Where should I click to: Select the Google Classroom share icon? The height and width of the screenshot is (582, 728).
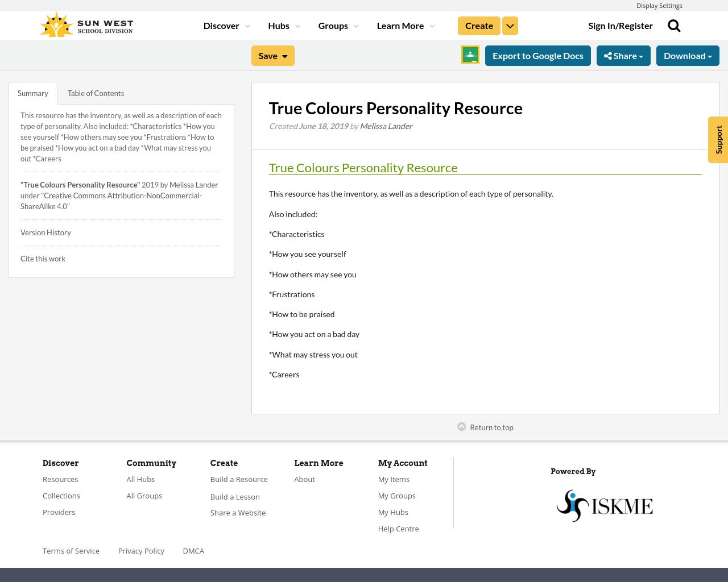click(470, 55)
